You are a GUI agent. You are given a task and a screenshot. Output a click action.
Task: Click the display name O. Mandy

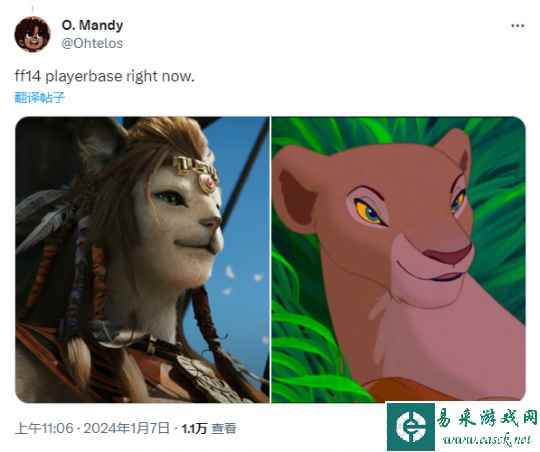pos(92,25)
